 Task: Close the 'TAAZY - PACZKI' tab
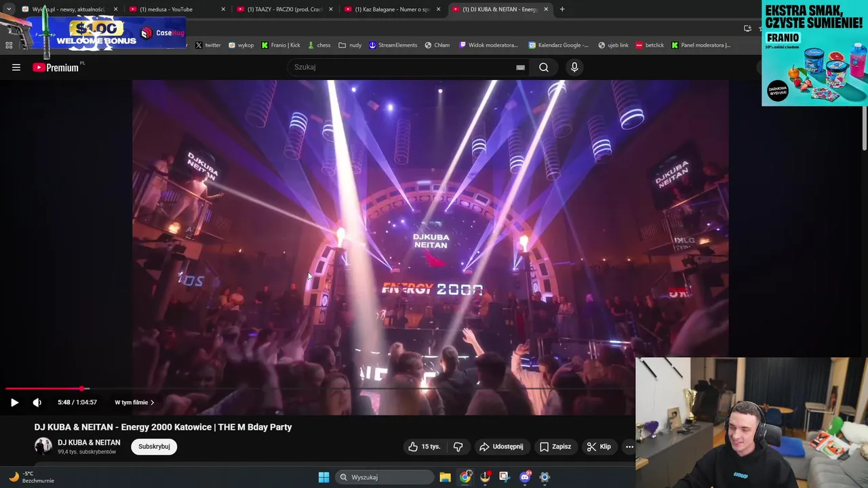[331, 9]
